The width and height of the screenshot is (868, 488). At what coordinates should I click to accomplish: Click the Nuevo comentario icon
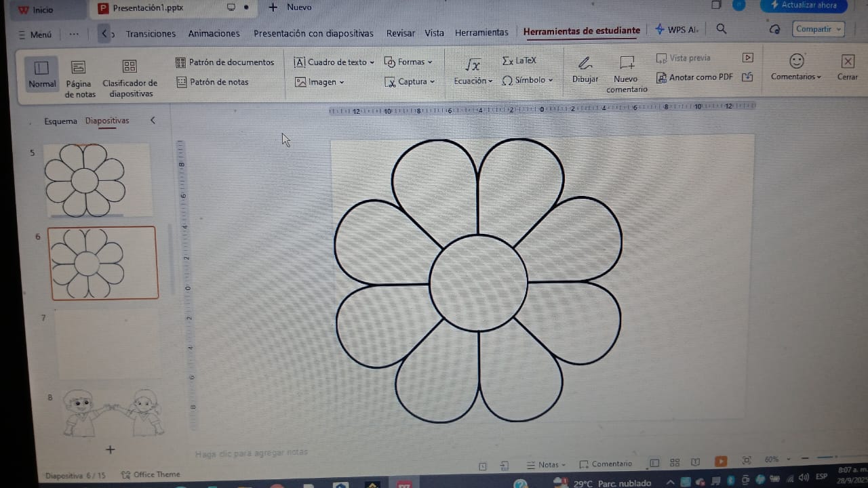pos(627,68)
